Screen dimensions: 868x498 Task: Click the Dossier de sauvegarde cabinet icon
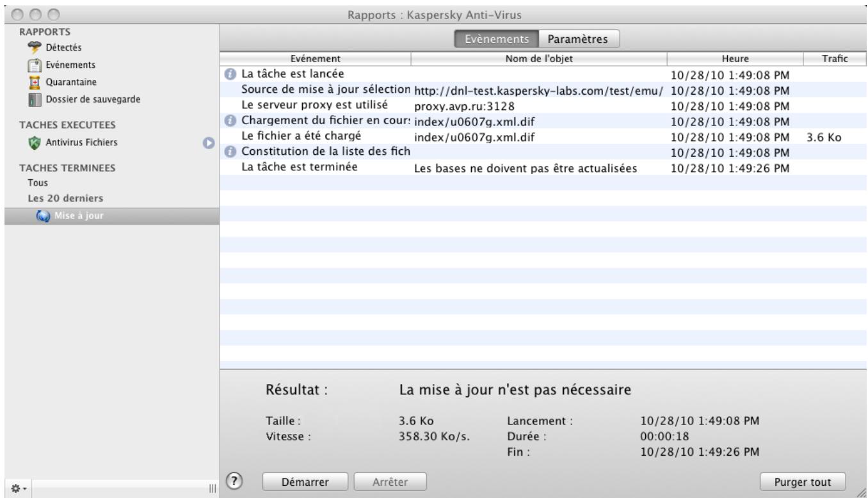coord(36,100)
